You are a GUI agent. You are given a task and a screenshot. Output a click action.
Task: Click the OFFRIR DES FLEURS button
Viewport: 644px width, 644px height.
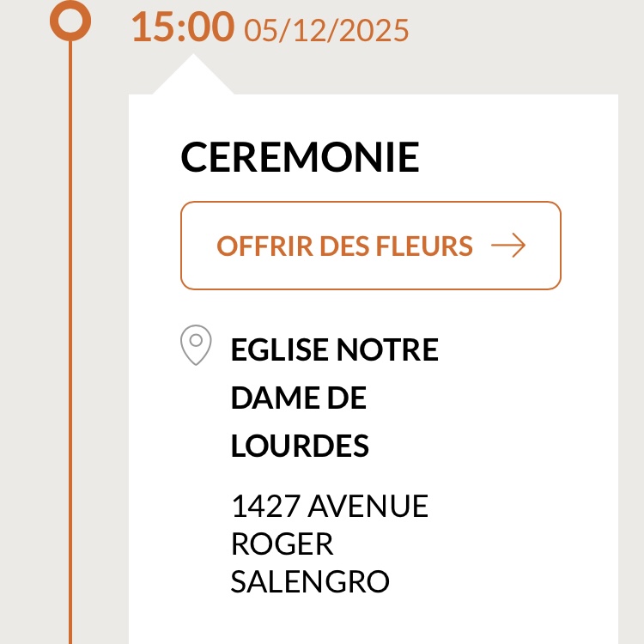[x=370, y=246]
